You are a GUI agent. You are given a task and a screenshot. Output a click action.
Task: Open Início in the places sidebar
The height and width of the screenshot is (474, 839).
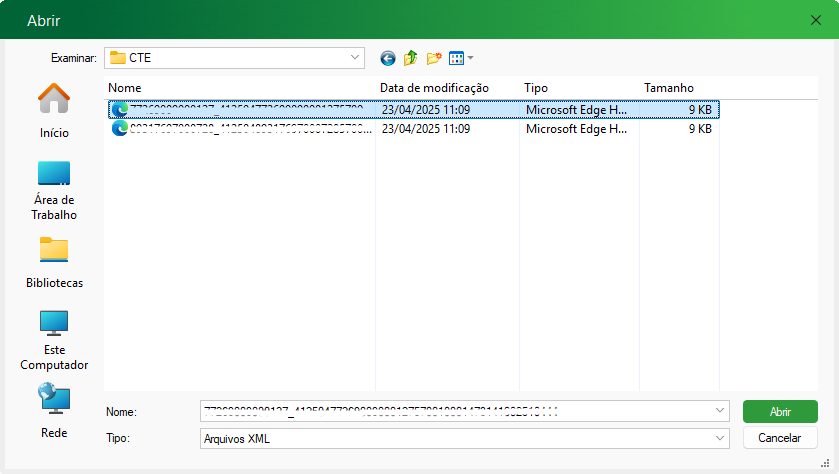tap(54, 110)
